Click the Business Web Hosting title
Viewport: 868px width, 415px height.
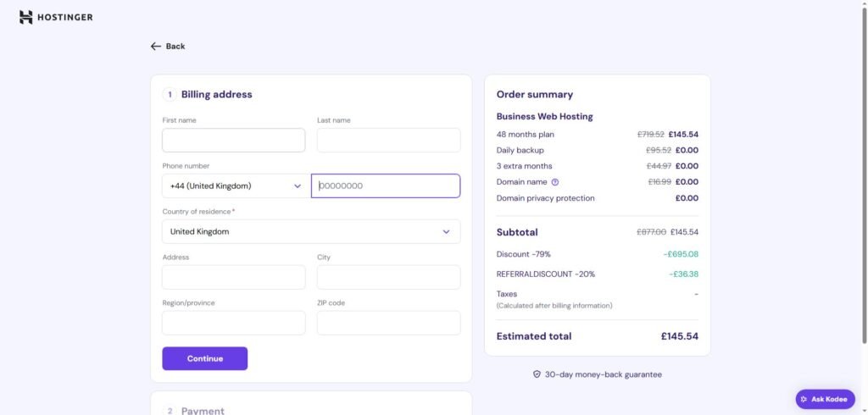[545, 117]
